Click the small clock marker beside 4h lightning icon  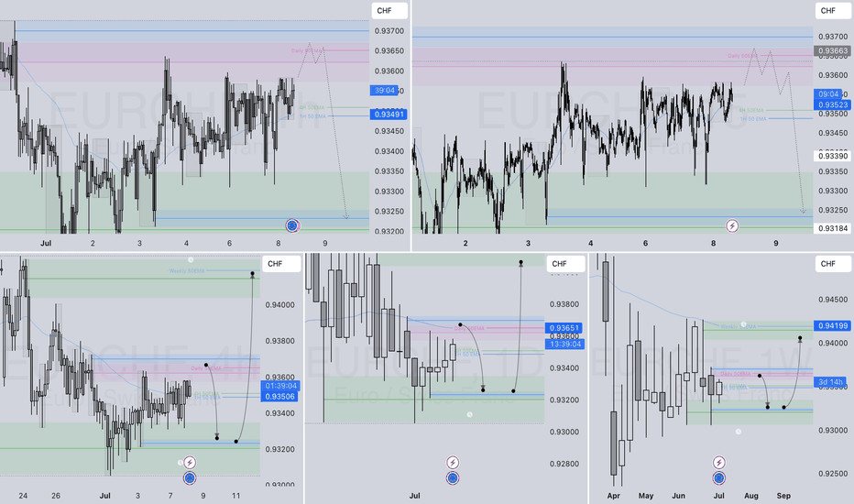(181, 463)
